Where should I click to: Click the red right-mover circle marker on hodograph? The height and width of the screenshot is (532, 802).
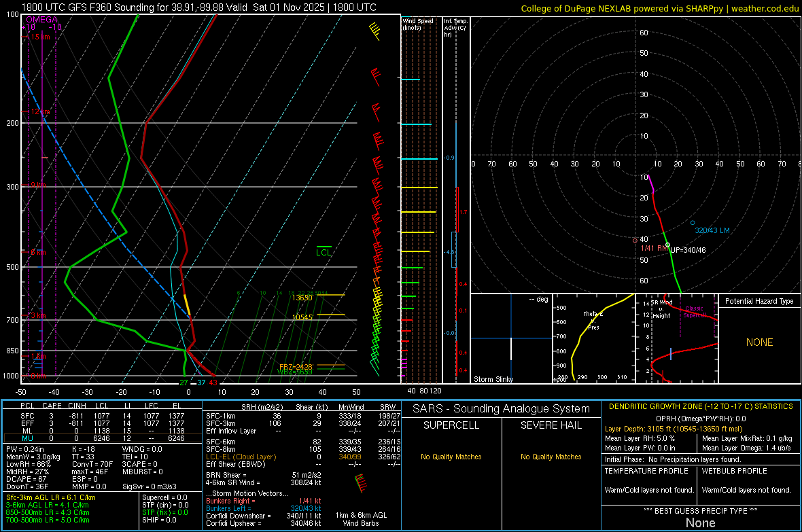pyautogui.click(x=635, y=241)
